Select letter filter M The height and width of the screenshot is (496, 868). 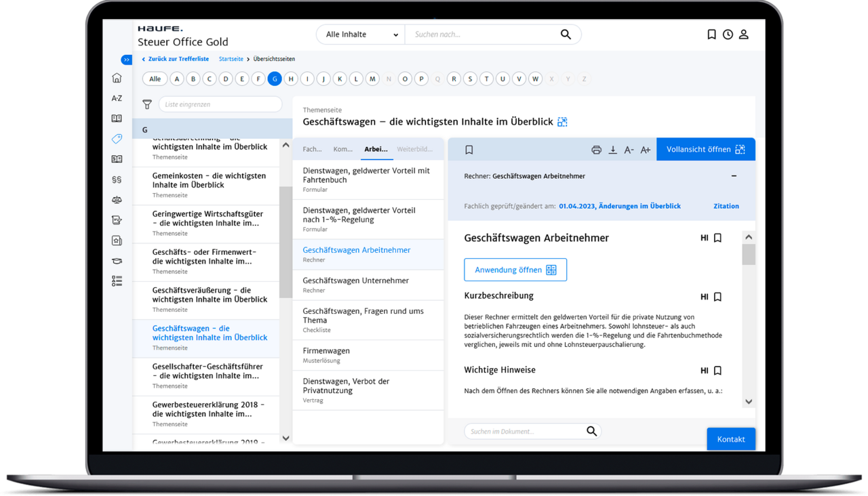(x=372, y=79)
